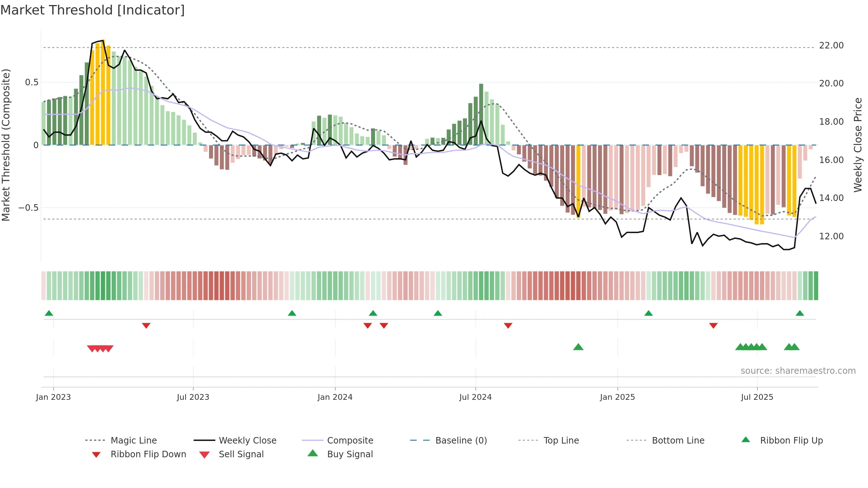The width and height of the screenshot is (868, 488).
Task: Click the single buy signal marker near Nov 2024
Action: (x=578, y=347)
